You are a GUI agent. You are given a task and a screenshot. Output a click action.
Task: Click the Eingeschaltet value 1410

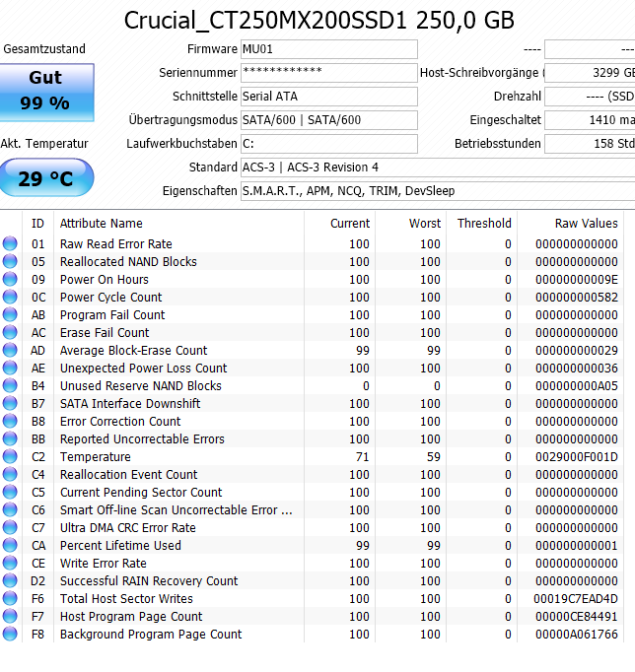[x=590, y=120]
